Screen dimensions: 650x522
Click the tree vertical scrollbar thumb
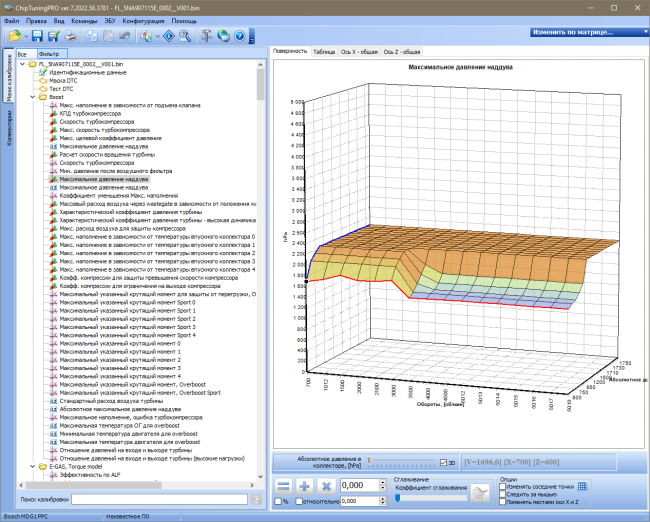pyautogui.click(x=260, y=84)
